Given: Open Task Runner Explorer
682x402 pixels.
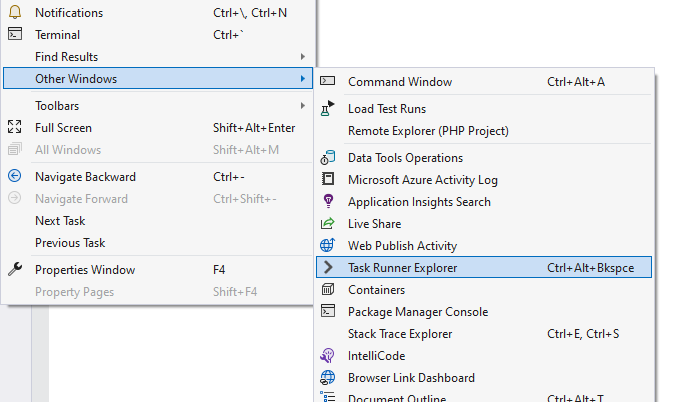Looking at the screenshot, I should click(484, 268).
